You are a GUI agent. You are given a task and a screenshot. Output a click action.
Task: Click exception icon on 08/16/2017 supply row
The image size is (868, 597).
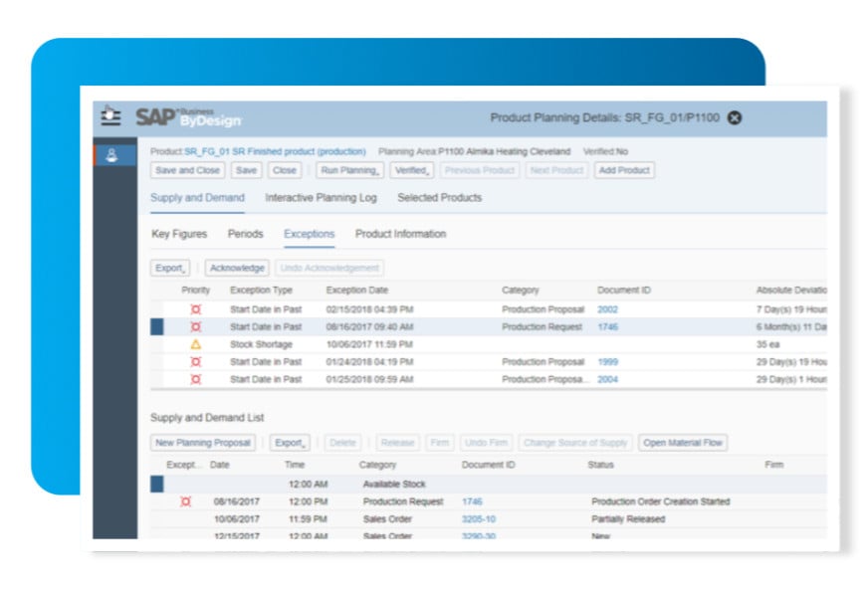[186, 501]
